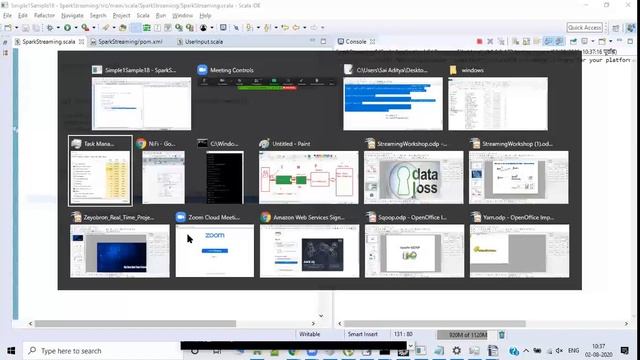Click the Save icon in the toolbar
This screenshot has height=360, width=640.
26,28
